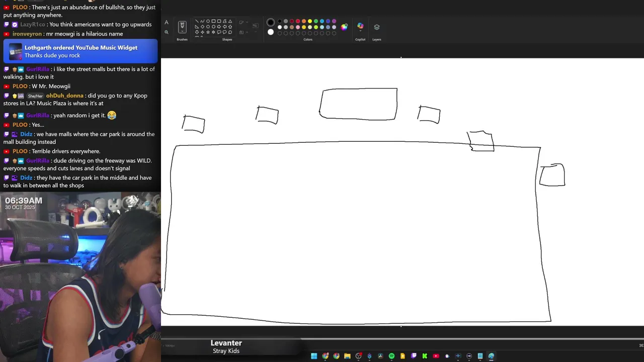This screenshot has width=644, height=362.
Task: Select the Right arrow shape
Action: click(x=219, y=27)
